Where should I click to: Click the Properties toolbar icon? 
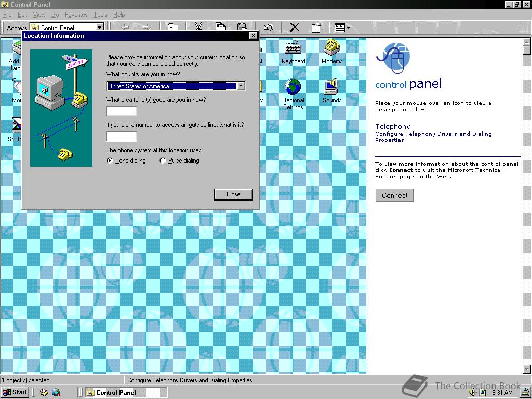tap(317, 27)
